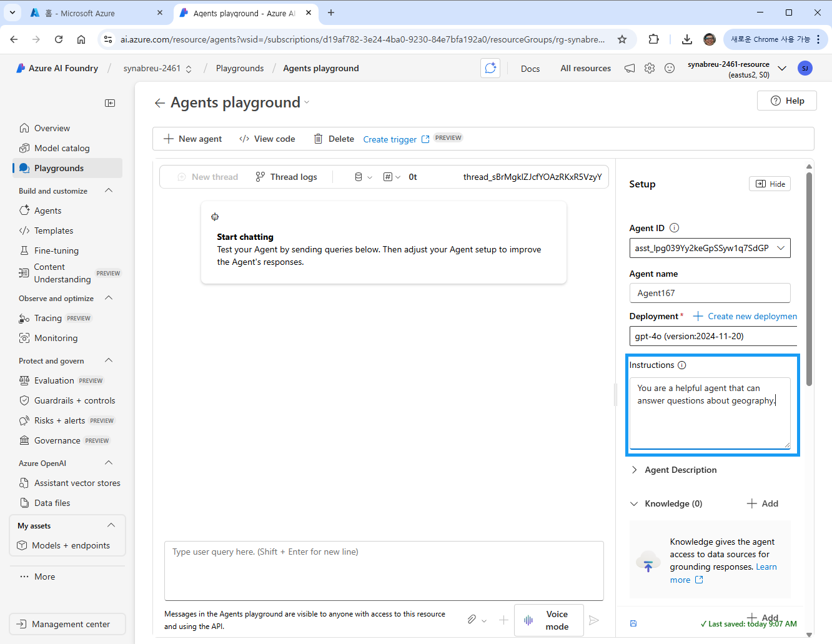832x644 pixels.
Task: Click the send message arrow icon
Action: pos(594,620)
